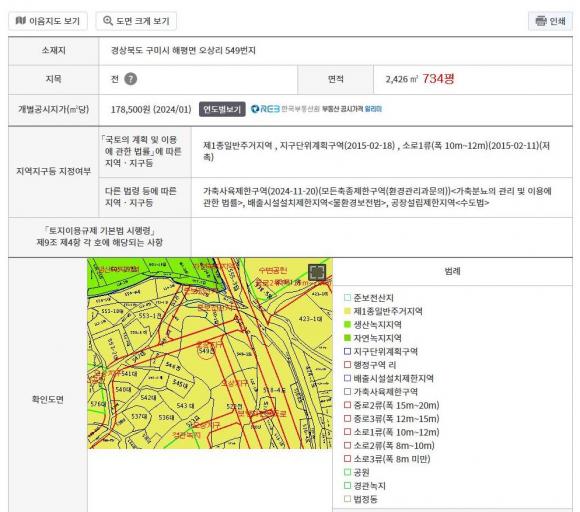Click parcel 543 대 on the map
This screenshot has height=512, width=580.
pyautogui.click(x=185, y=405)
